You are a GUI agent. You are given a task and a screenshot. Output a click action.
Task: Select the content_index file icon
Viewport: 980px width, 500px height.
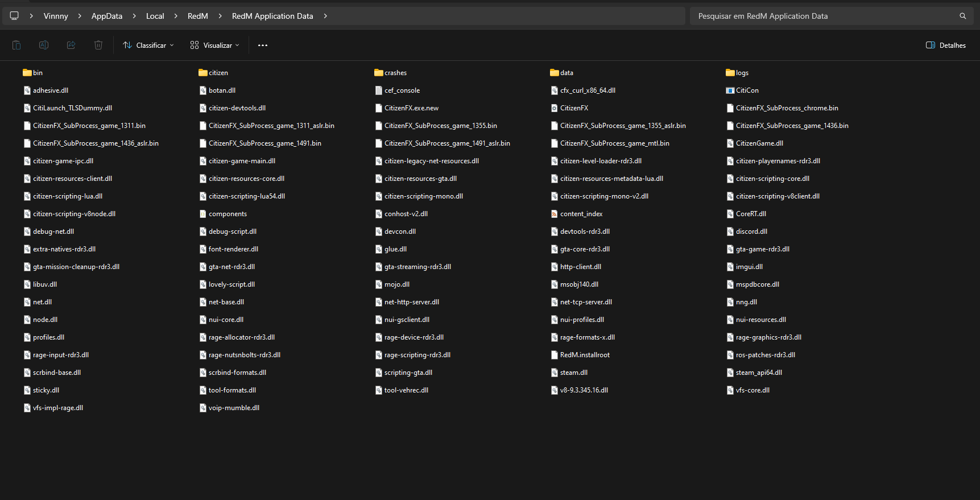tap(555, 214)
